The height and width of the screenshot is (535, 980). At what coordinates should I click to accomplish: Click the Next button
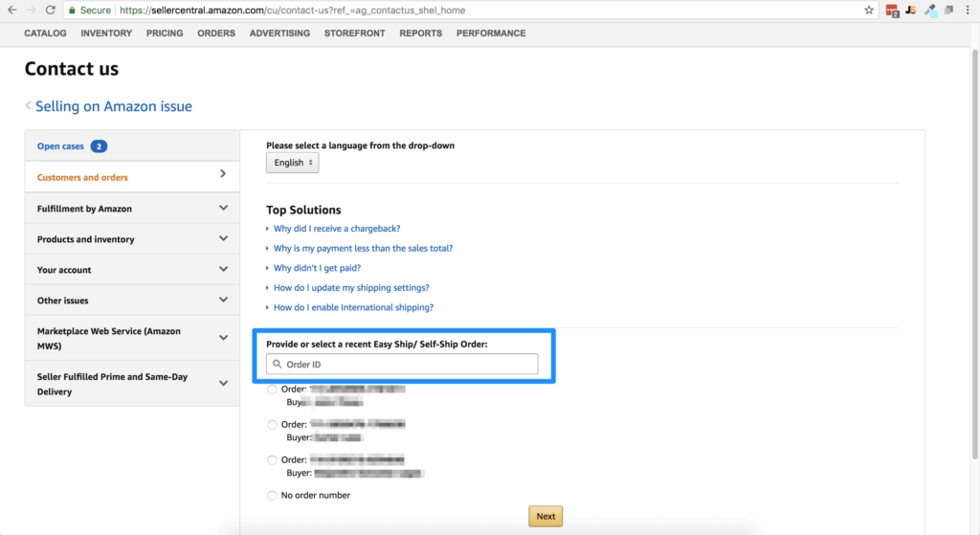[x=546, y=516]
